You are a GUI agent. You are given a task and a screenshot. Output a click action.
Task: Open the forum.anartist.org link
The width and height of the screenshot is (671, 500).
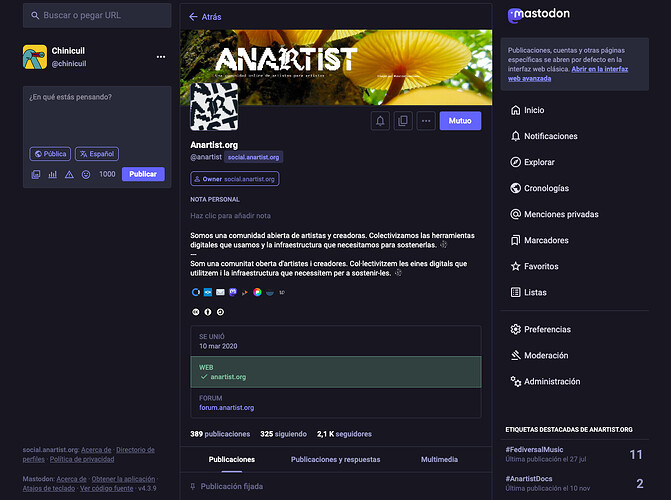click(226, 408)
